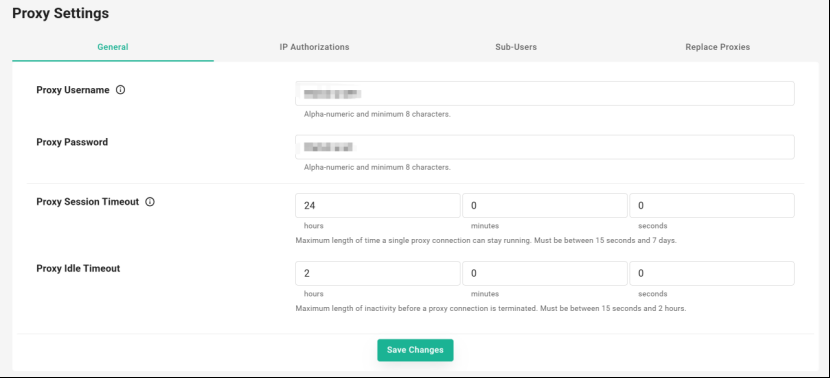
Task: Focus the Proxy Username input field
Action: tap(545, 94)
